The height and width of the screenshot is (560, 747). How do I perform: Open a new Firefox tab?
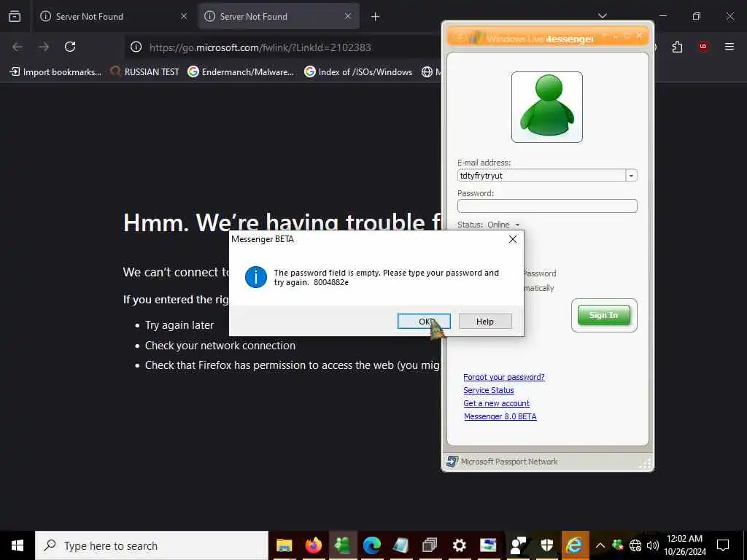click(x=375, y=17)
